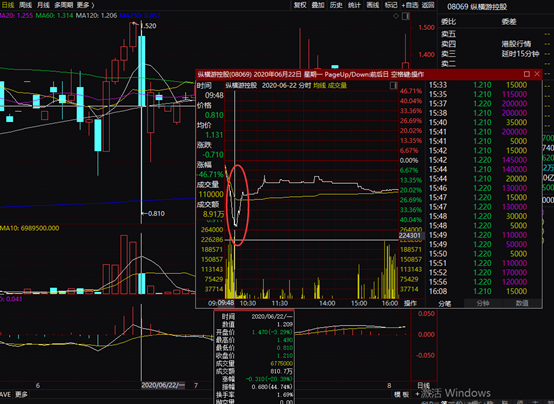The image size is (554, 404).
Task: Click the 开盘价 open price row
Action: click(254, 332)
